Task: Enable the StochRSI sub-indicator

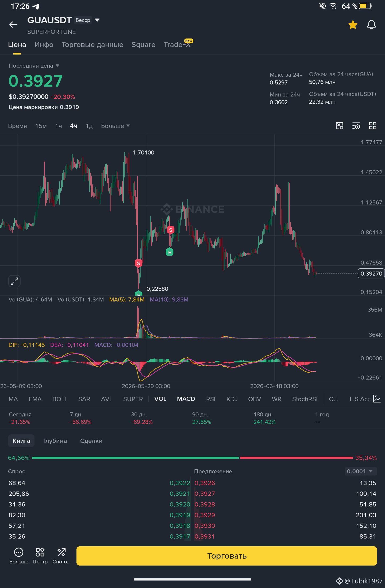Action: tap(305, 399)
